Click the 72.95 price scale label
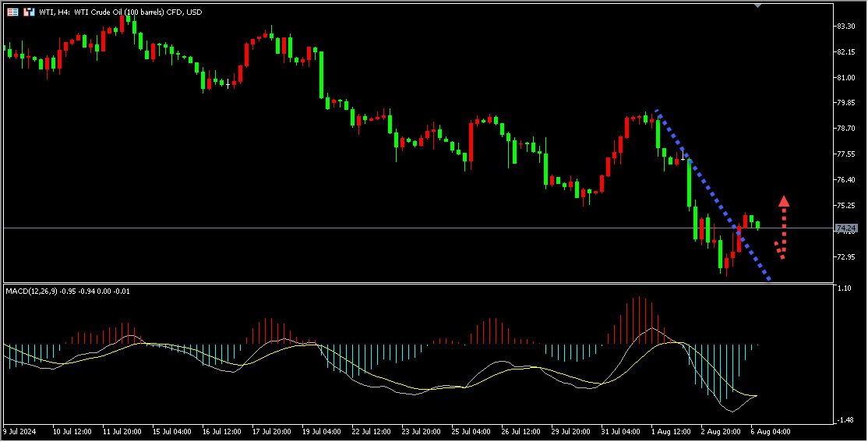The image size is (868, 442). point(845,256)
